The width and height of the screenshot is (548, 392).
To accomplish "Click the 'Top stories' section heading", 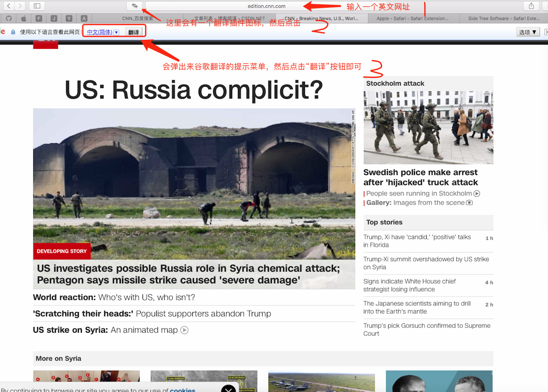I will pyautogui.click(x=384, y=222).
